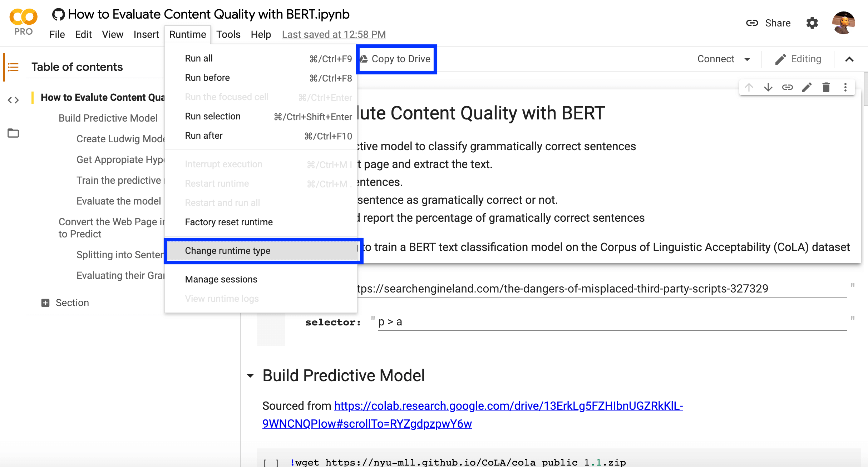Collapse the header with the caret arrow
The width and height of the screenshot is (868, 467).
849,59
